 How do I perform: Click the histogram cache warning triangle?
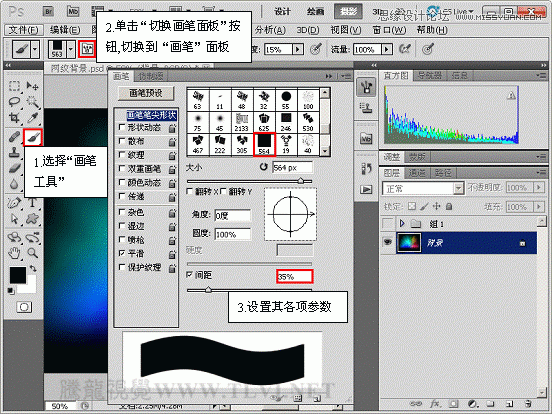511,95
